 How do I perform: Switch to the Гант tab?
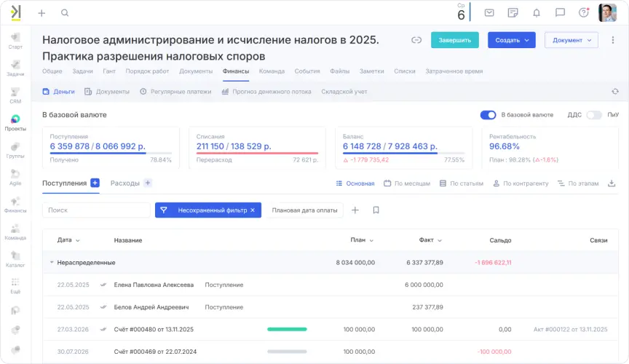point(109,71)
